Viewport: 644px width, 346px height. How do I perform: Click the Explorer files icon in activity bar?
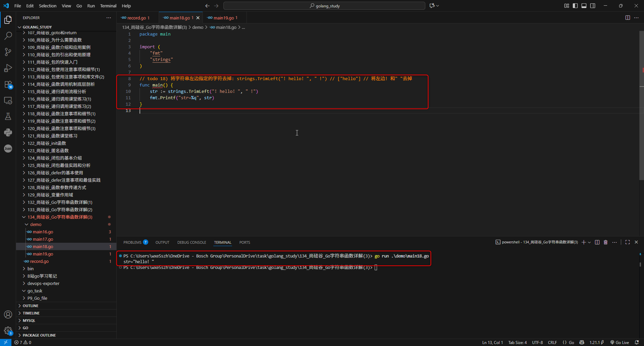click(x=8, y=20)
